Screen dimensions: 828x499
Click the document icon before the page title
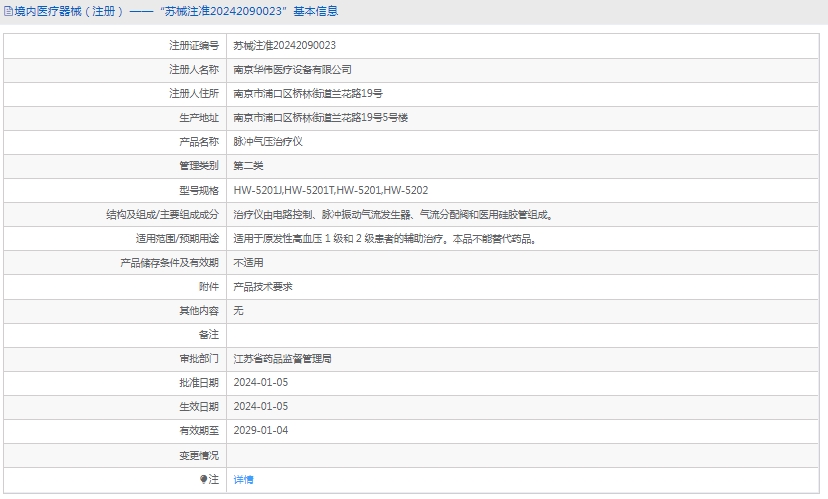8,12
